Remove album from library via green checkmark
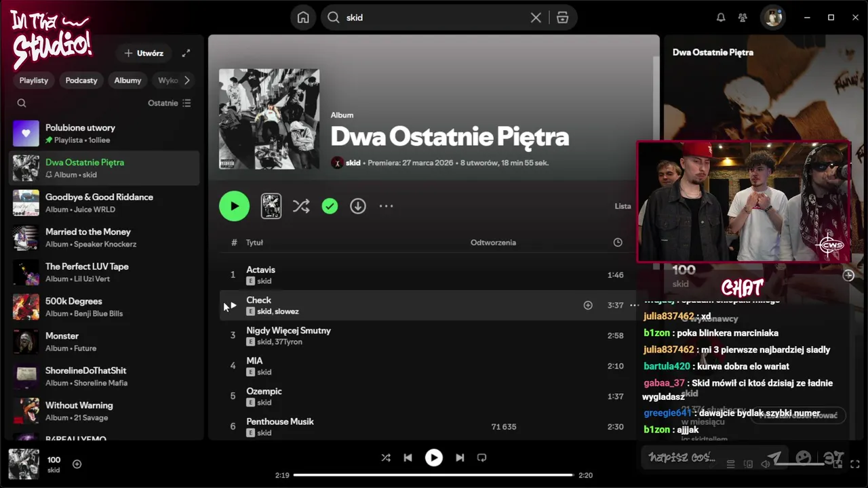 330,206
